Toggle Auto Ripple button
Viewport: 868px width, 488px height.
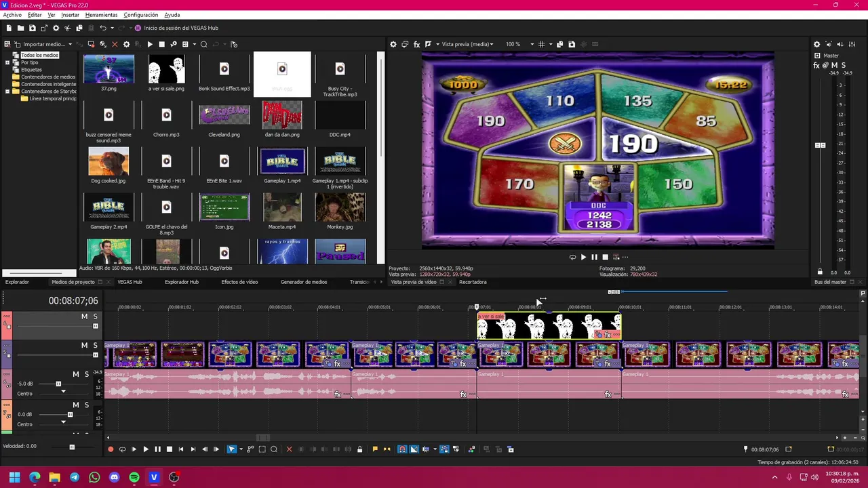(427, 449)
